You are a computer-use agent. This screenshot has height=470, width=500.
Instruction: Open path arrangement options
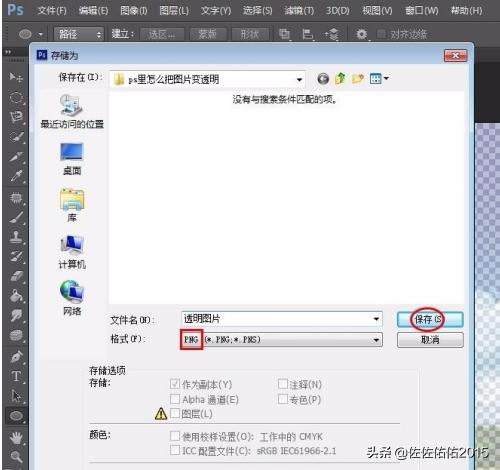click(x=332, y=34)
